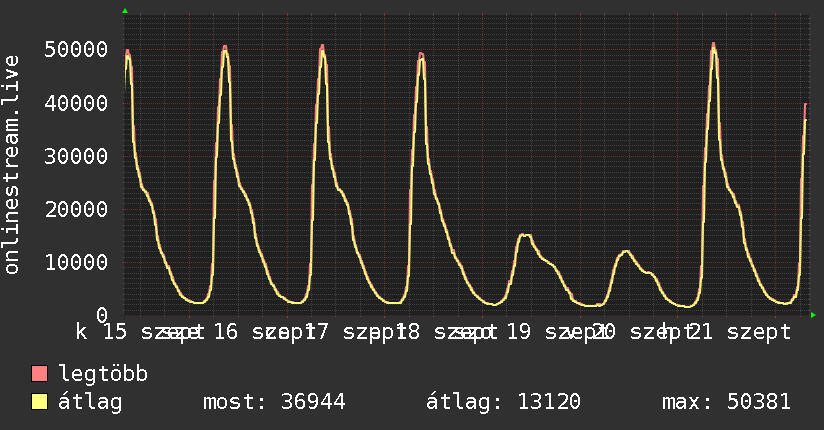Image resolution: width=824 pixels, height=430 pixels.
Task: Click the 50000 y-axis label
Action: pos(76,49)
